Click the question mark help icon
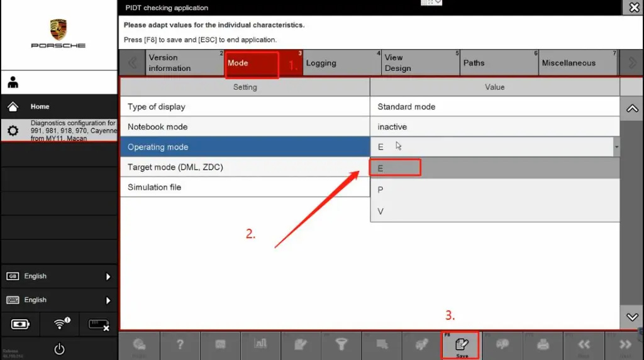This screenshot has height=360, width=644. [180, 345]
